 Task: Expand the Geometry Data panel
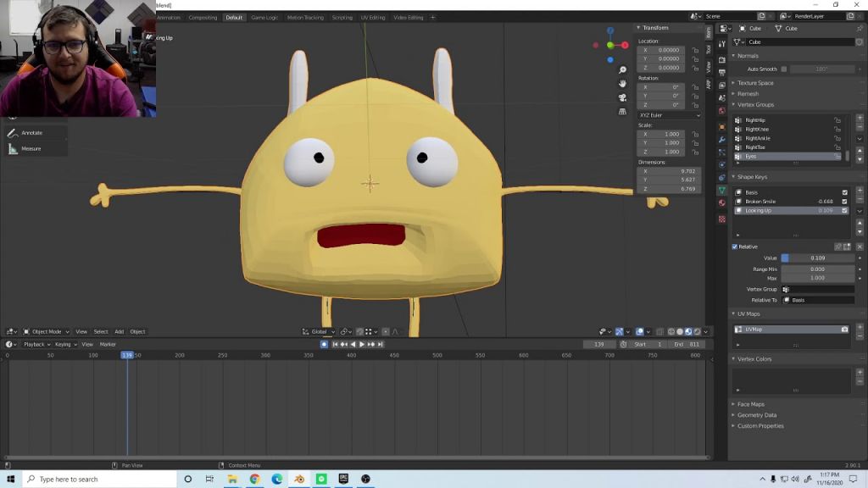[x=756, y=415]
